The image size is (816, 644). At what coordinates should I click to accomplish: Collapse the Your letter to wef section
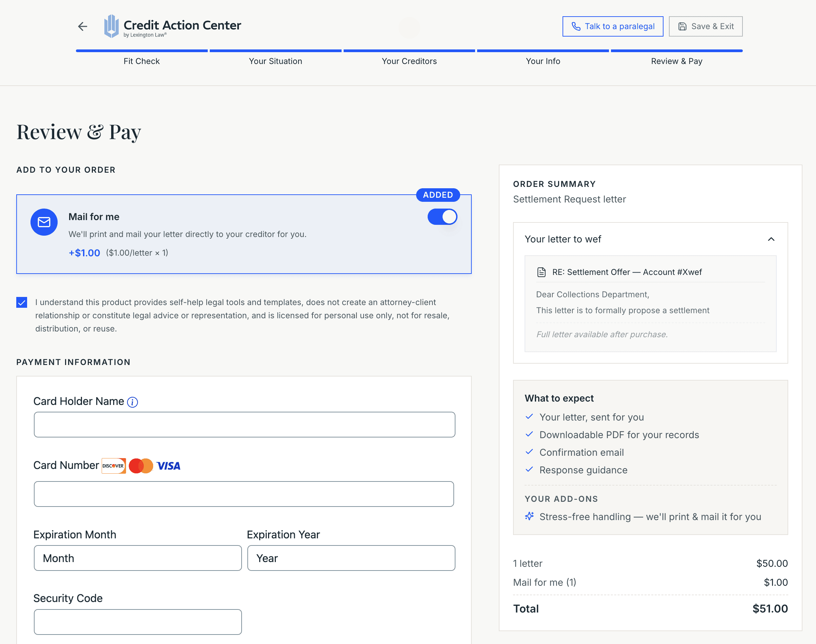point(771,239)
